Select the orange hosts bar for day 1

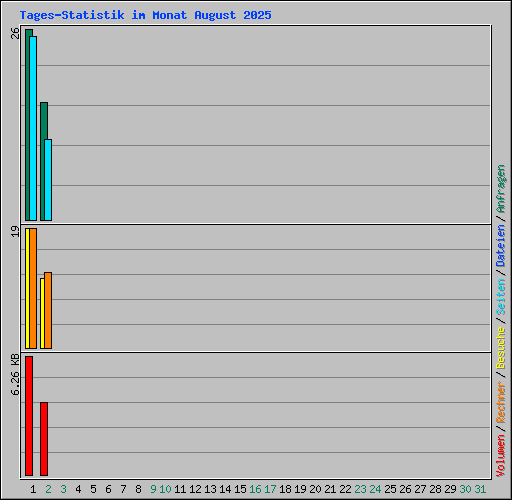pos(33,288)
